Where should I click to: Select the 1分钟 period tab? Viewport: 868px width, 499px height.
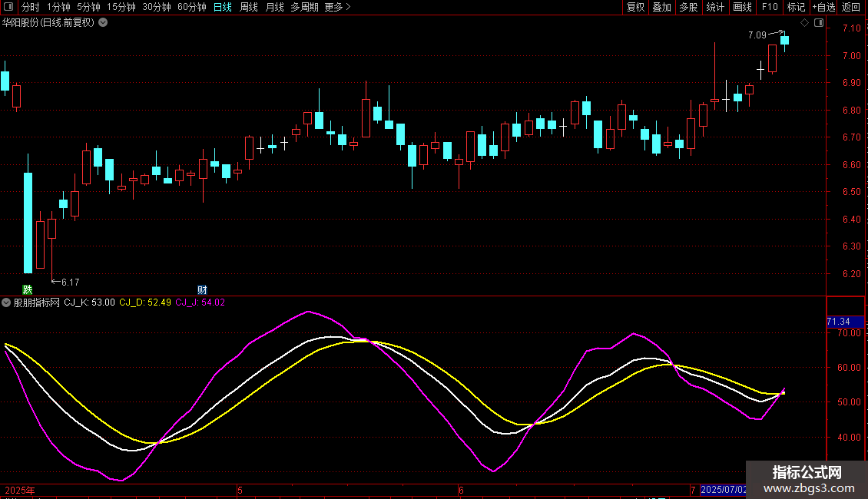tap(58, 7)
